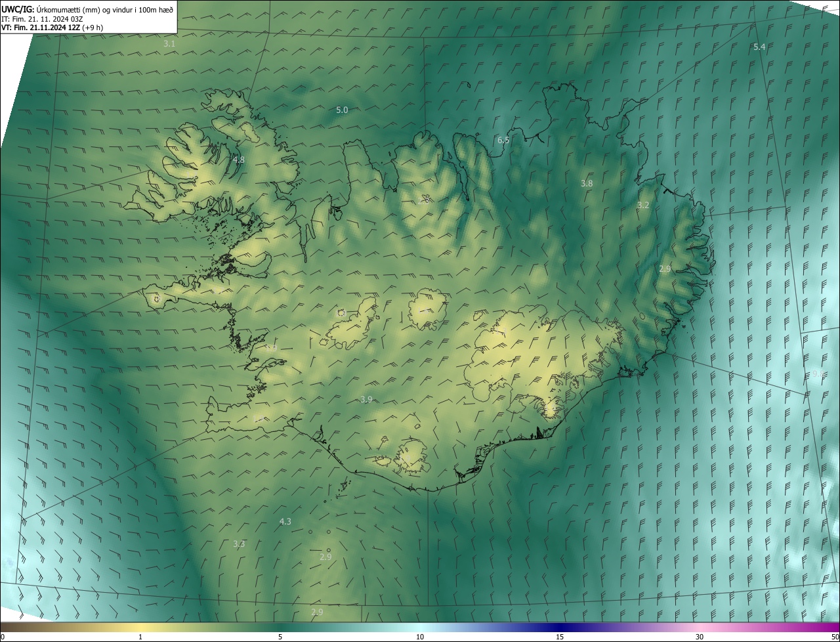Screen dimensions: 840x642
Task: Click the 50 tick on the color scale
Action: pyautogui.click(x=835, y=637)
